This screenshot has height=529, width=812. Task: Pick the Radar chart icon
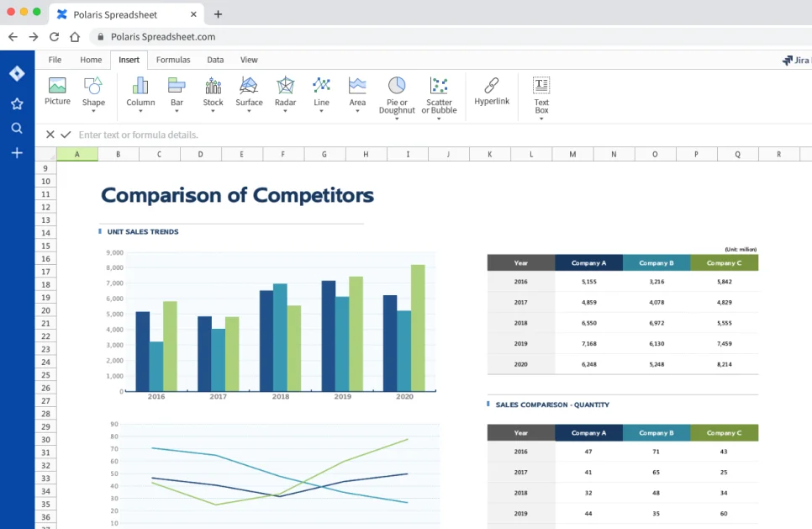click(x=285, y=86)
